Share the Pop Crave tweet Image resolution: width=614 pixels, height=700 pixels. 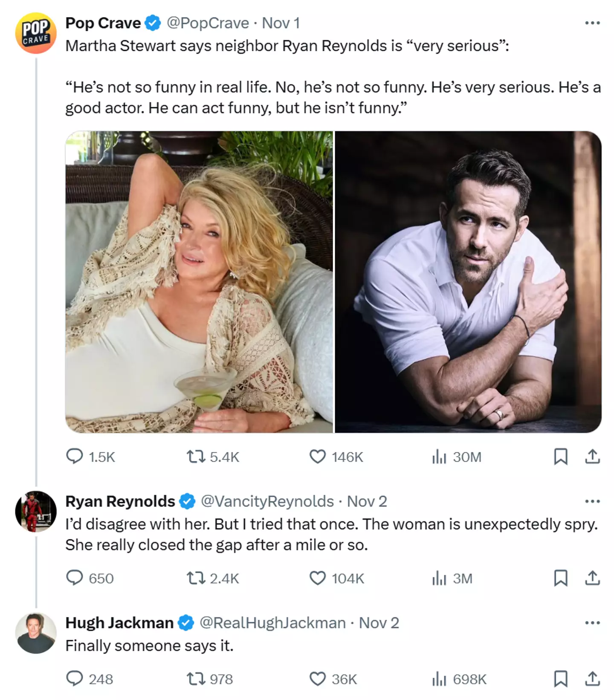pos(592,457)
